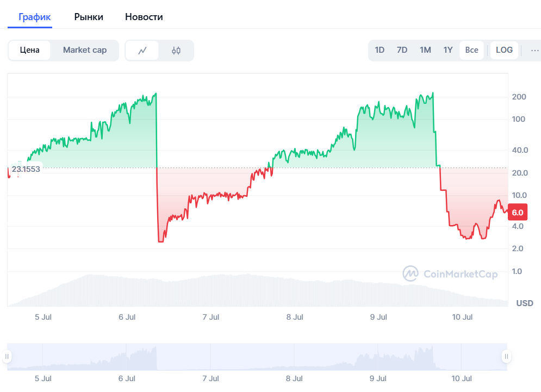The image size is (541, 392).
Task: Set time range to 7D
Action: pos(402,50)
